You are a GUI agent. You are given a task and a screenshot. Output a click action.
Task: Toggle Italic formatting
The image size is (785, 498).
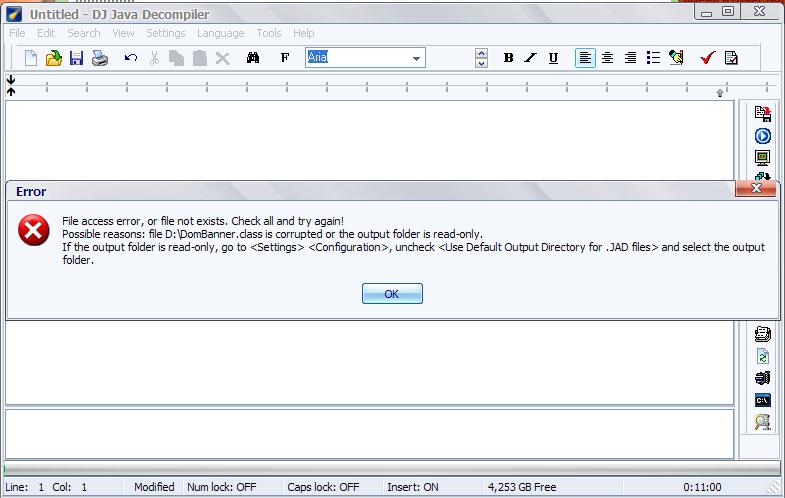coord(530,58)
